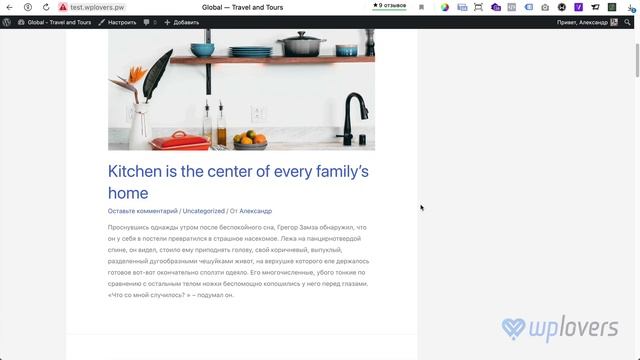Screen dimensions: 640x360
Task: Click Настроить in the admin bar
Action: (x=117, y=22)
